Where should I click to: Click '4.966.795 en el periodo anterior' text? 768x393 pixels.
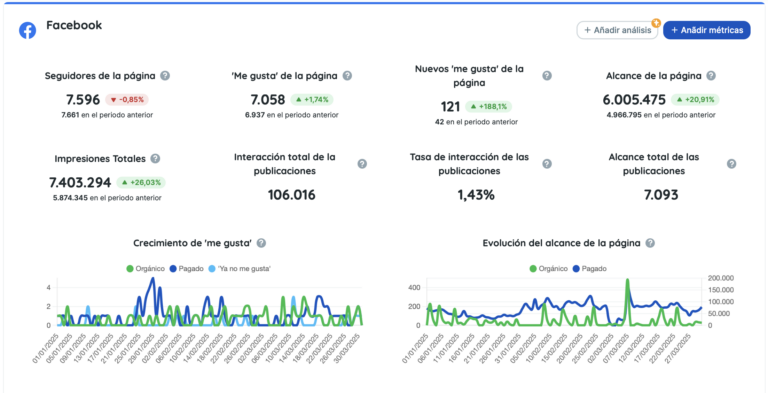(661, 115)
